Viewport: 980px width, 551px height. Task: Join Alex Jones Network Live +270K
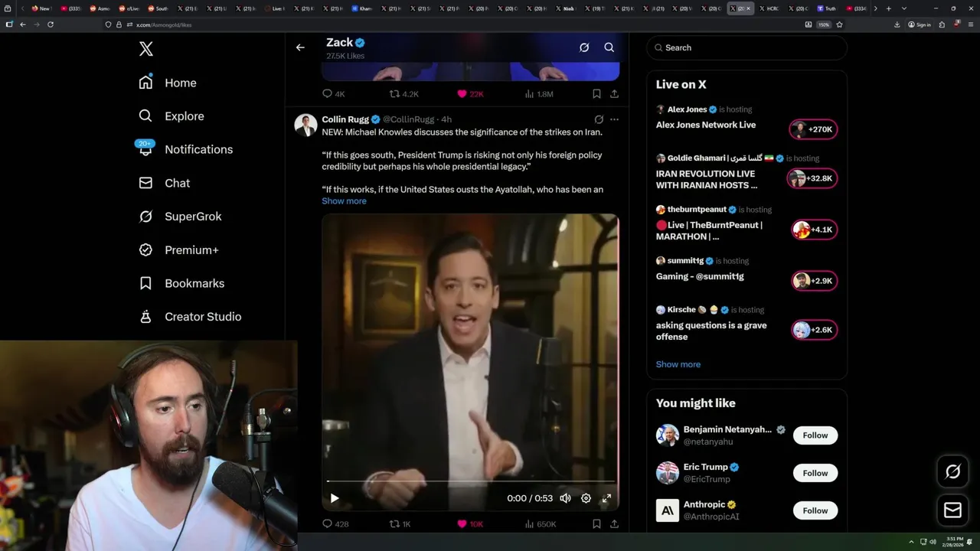coord(813,129)
